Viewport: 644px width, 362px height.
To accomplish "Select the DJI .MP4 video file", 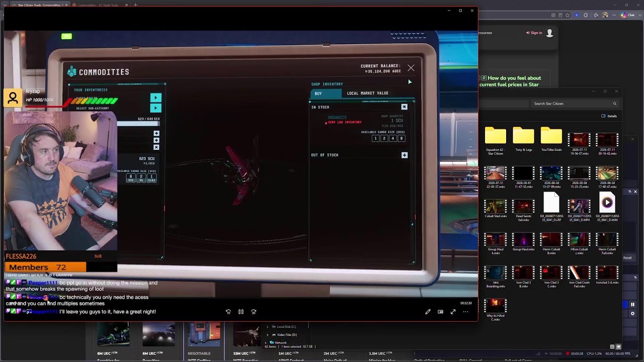I will (579, 211).
